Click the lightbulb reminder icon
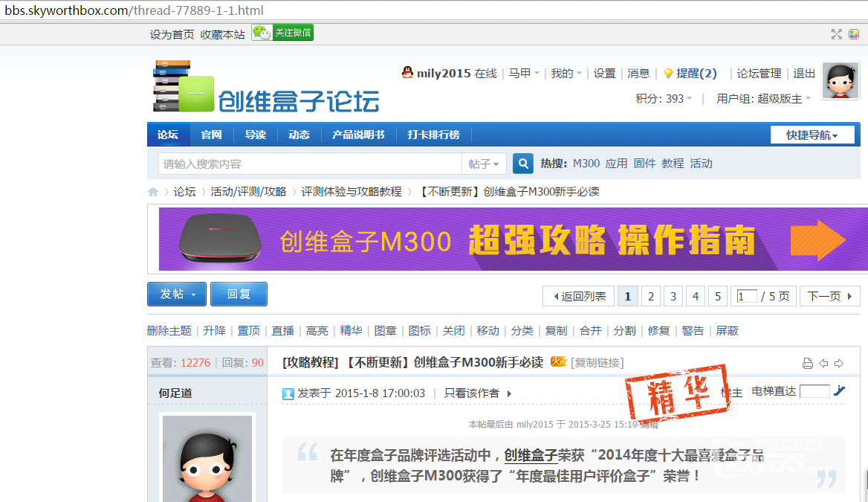The width and height of the screenshot is (868, 502). pos(668,73)
